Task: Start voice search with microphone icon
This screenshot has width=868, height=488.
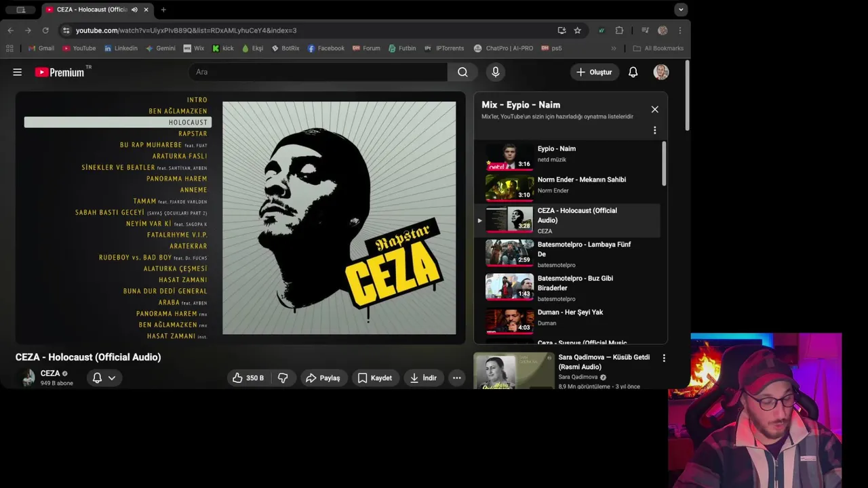Action: pyautogui.click(x=496, y=72)
